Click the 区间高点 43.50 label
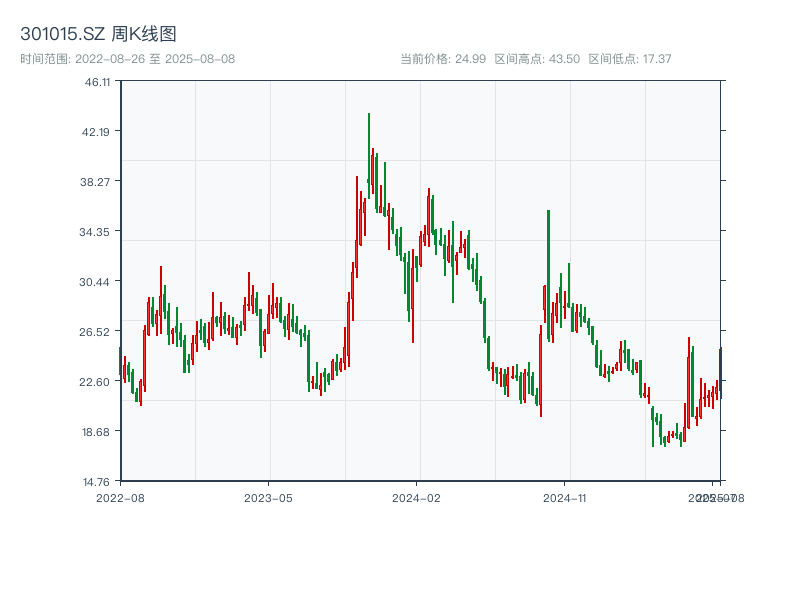This screenshot has height=600, width=800. point(537,59)
